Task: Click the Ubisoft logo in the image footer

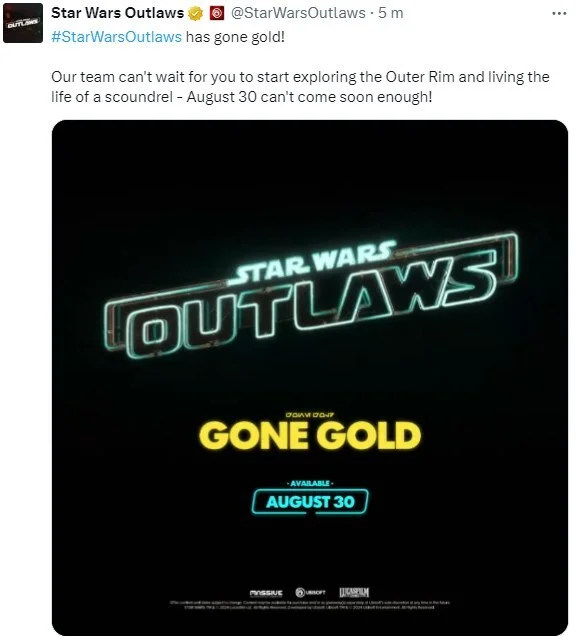Action: pyautogui.click(x=310, y=592)
